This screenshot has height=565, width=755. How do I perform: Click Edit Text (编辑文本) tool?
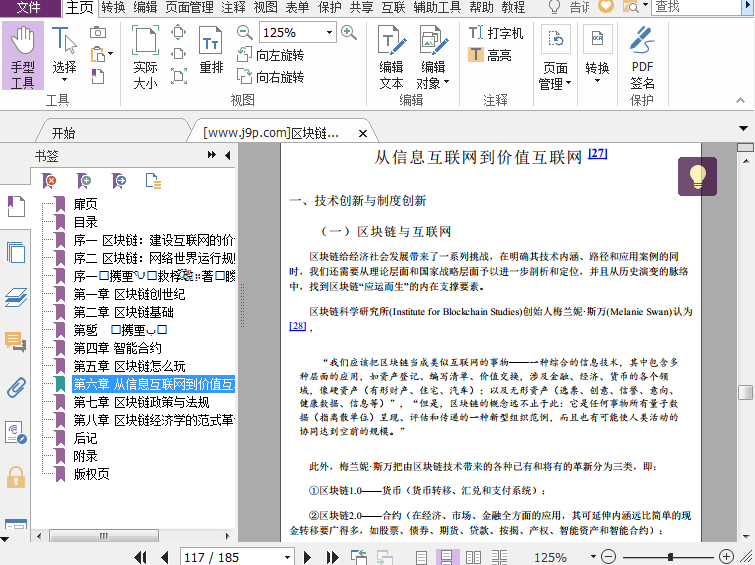[x=391, y=57]
